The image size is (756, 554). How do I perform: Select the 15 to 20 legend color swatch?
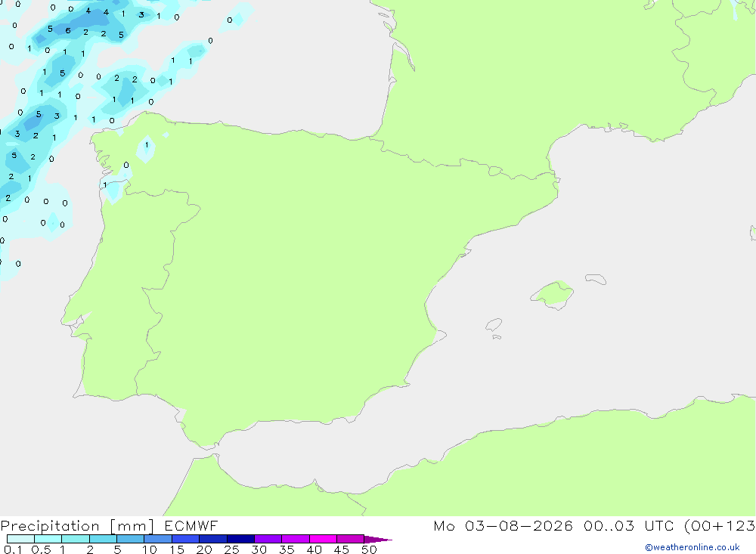pos(185,539)
